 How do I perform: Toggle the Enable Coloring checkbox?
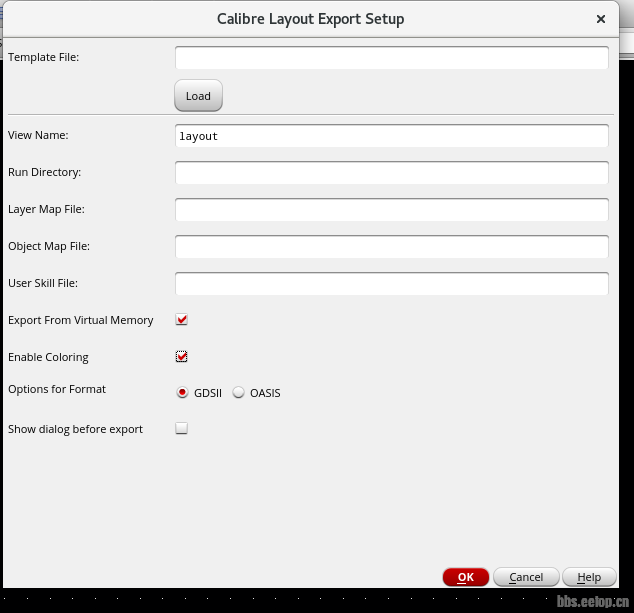182,357
